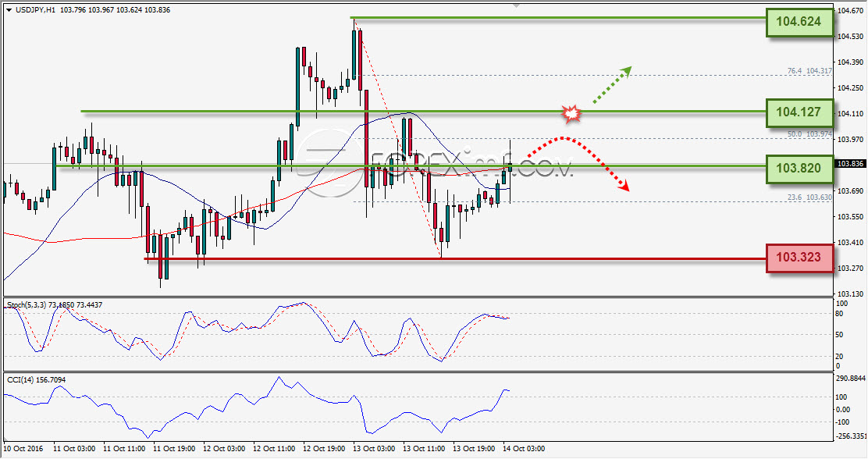Click the USDJPY,H1 chart title text

pos(35,10)
